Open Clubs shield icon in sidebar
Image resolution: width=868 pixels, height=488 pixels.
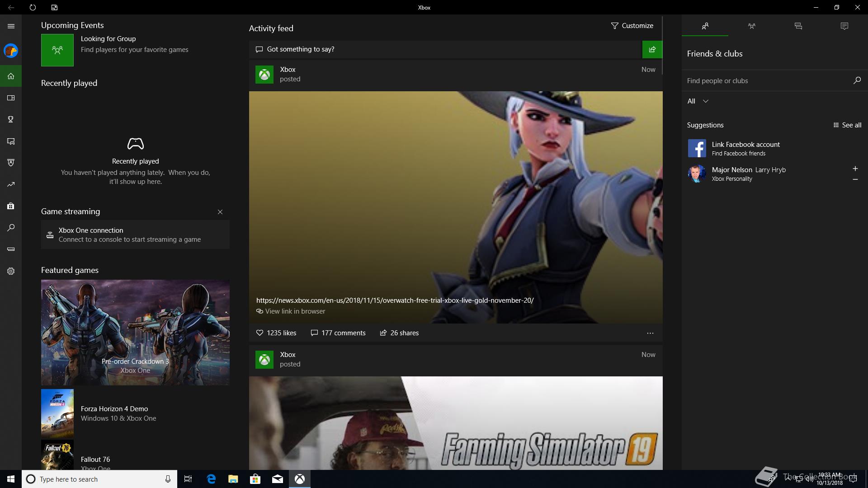pos(11,163)
